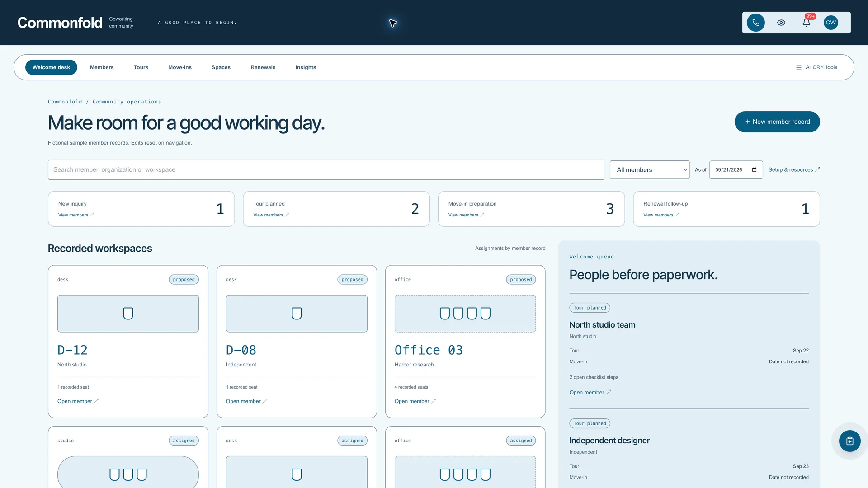Screen dimensions: 868x488
Task: Click Tour planned tag above North studio team
Action: coord(590,308)
